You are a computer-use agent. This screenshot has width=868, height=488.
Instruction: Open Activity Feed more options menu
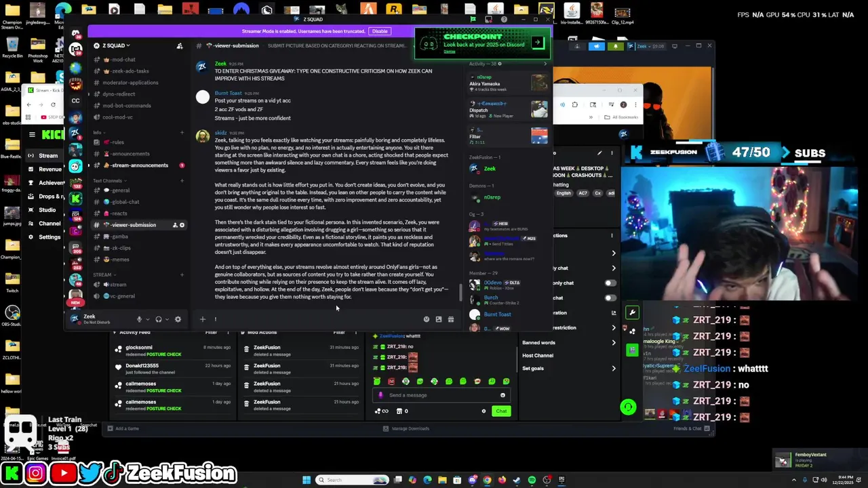tap(229, 333)
